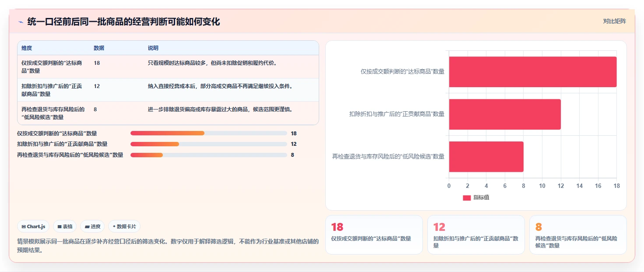Click the value 18 next to the first progress bar
The width and height of the screenshot is (644, 272).
pos(294,133)
